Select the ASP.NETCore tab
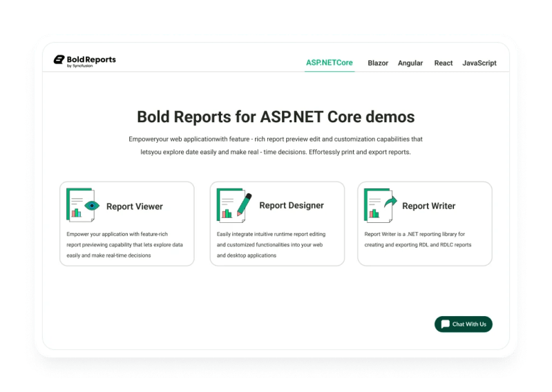The width and height of the screenshot is (552, 392). click(329, 63)
